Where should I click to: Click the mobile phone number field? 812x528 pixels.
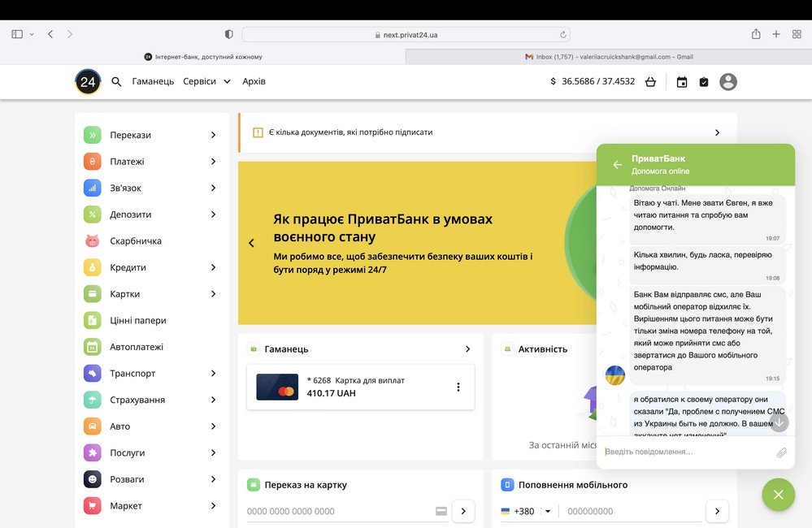[x=633, y=512]
